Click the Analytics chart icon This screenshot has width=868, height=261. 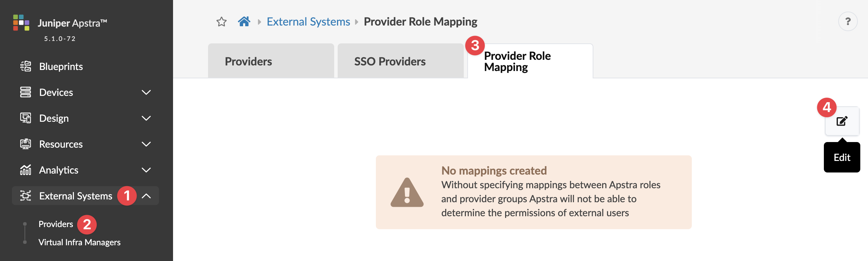[26, 170]
